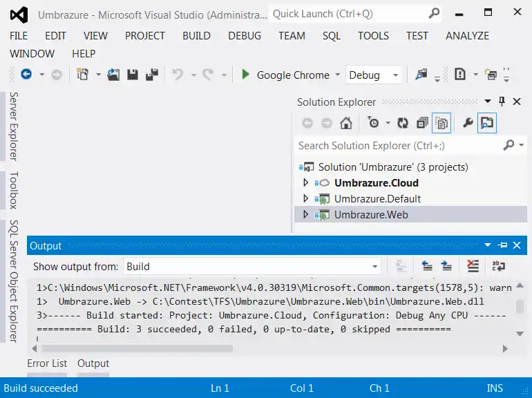Click the Navigate Backward toolbar icon
532x398 pixels.
pyautogui.click(x=26, y=75)
